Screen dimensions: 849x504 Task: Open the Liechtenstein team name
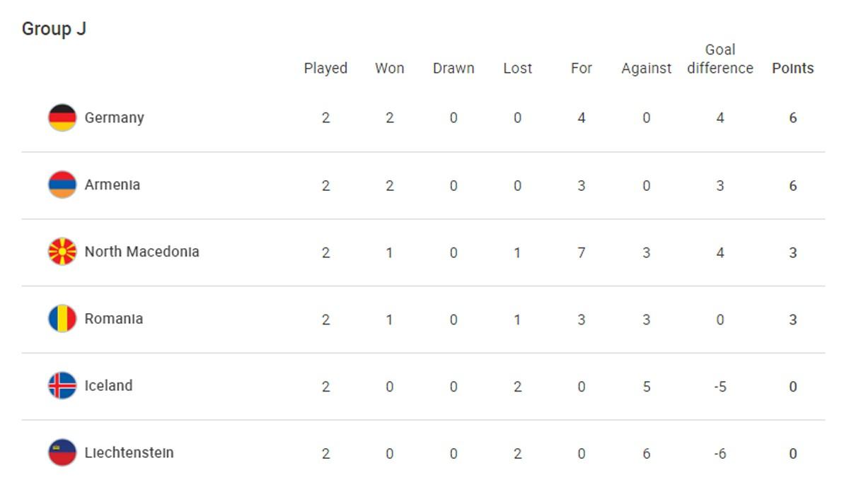pyautogui.click(x=129, y=453)
